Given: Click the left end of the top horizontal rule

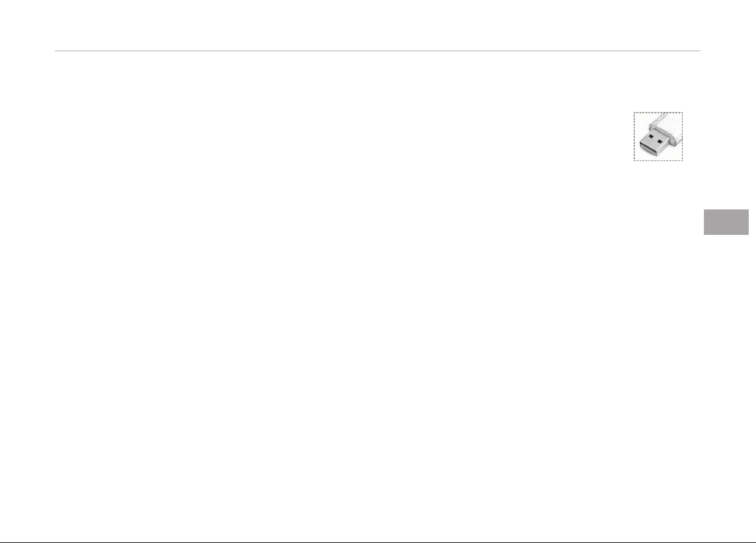Looking at the screenshot, I should point(56,51).
